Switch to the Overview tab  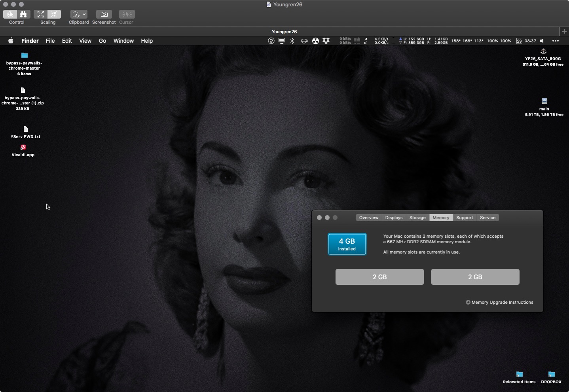tap(369, 218)
